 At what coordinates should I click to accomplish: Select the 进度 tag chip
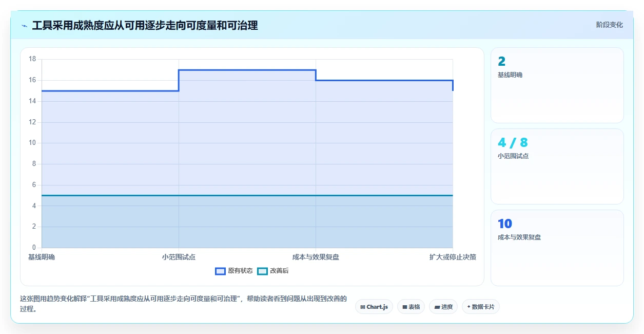[x=443, y=307]
